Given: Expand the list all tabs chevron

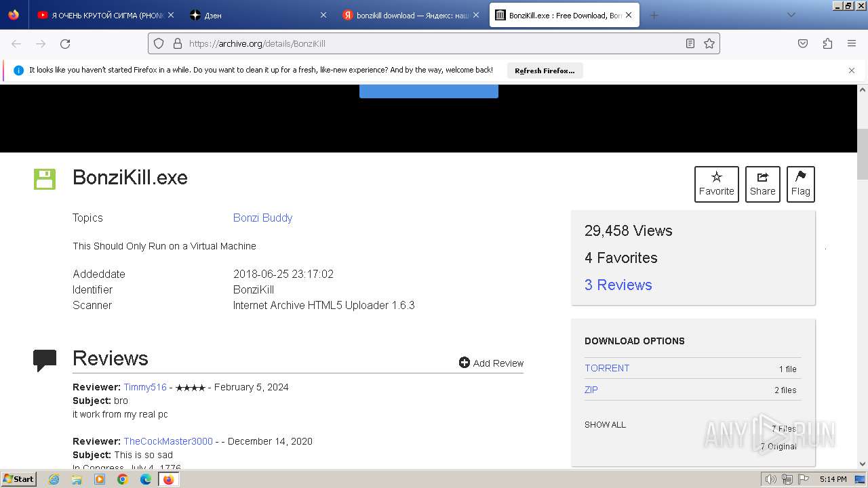Looking at the screenshot, I should pyautogui.click(x=791, y=15).
